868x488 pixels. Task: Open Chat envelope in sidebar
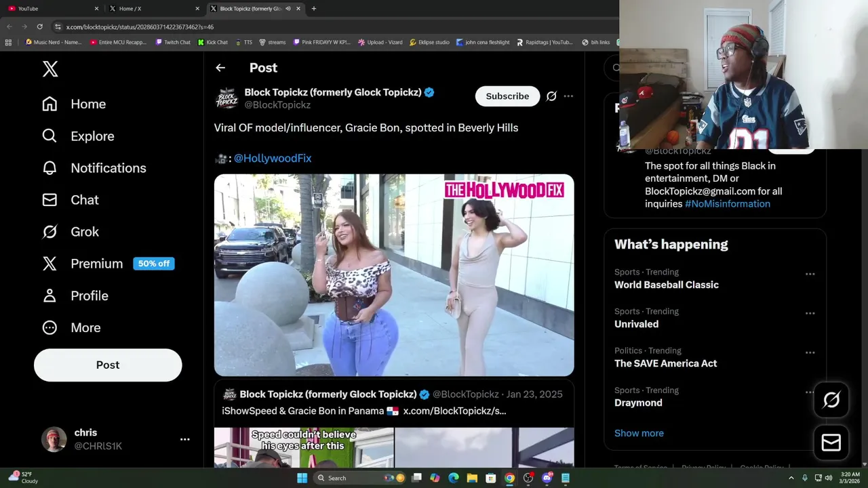(50, 200)
